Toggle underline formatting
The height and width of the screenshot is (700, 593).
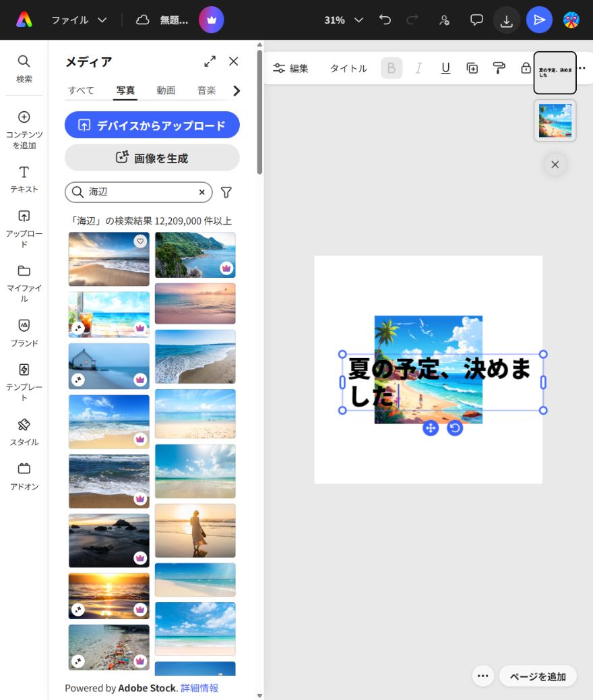click(445, 68)
